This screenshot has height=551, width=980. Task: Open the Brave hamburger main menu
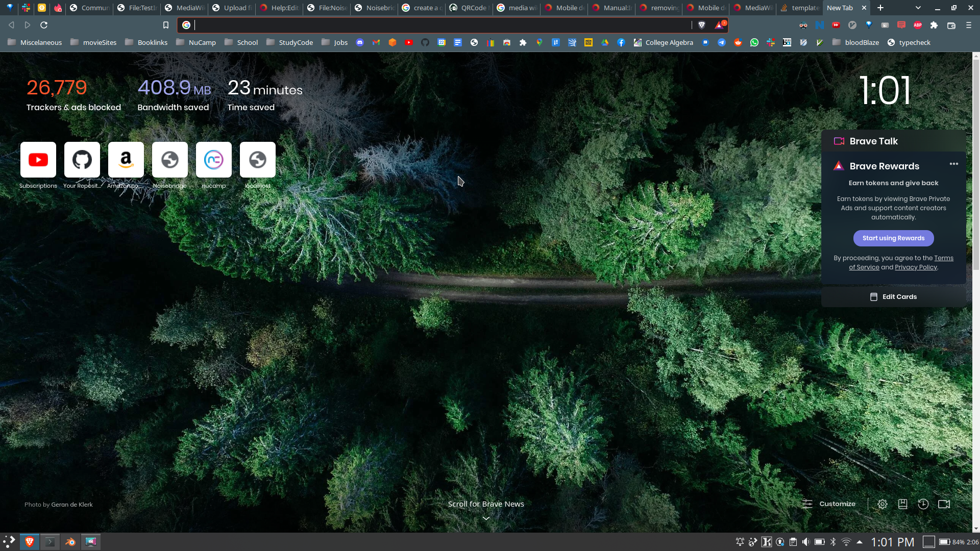(968, 25)
